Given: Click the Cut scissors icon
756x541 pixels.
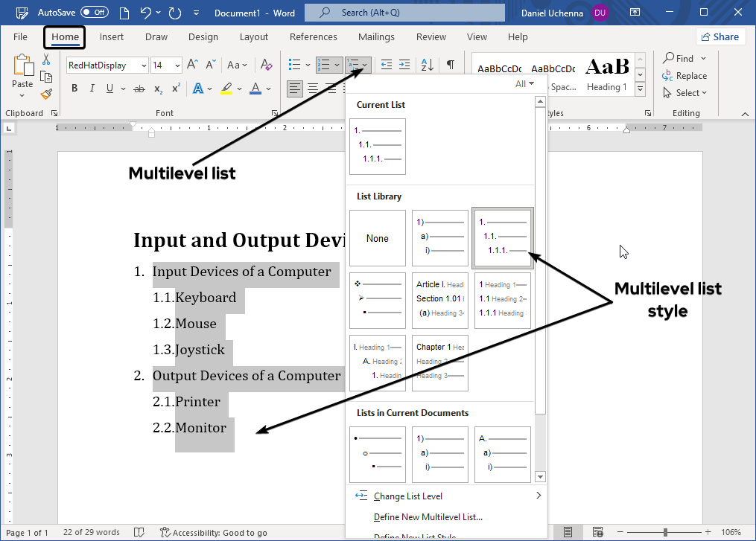Looking at the screenshot, I should click(x=46, y=60).
